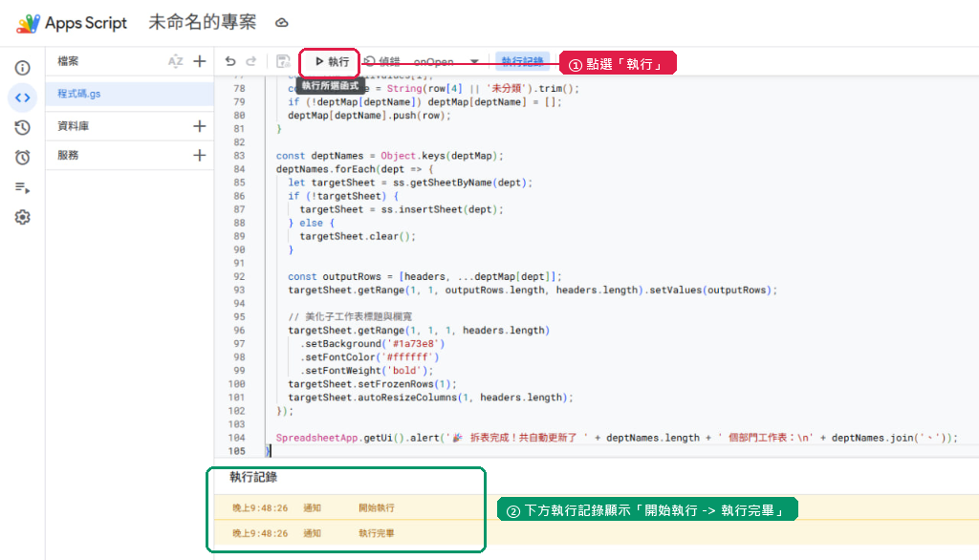Click the 資料庫 libraries label

(x=73, y=126)
